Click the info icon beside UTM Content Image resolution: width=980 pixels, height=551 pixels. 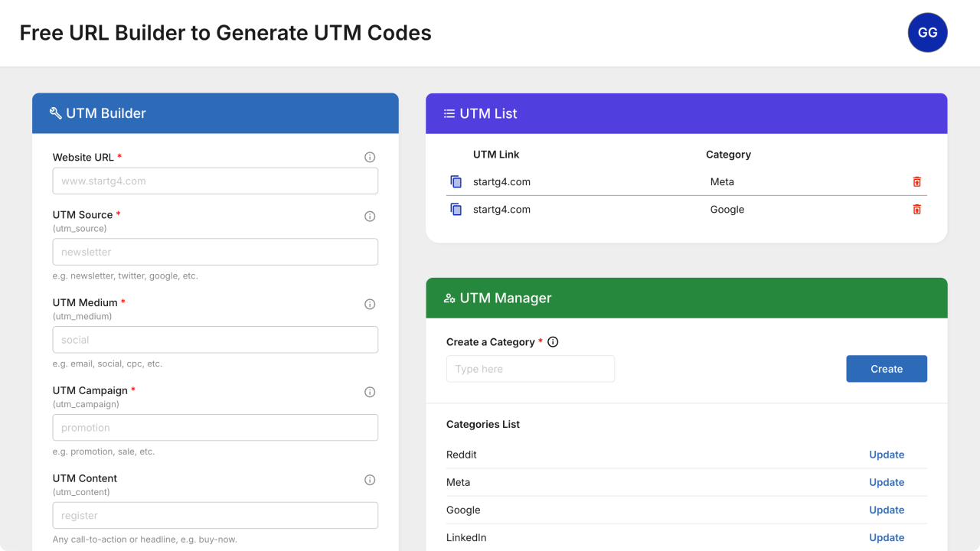pyautogui.click(x=370, y=481)
